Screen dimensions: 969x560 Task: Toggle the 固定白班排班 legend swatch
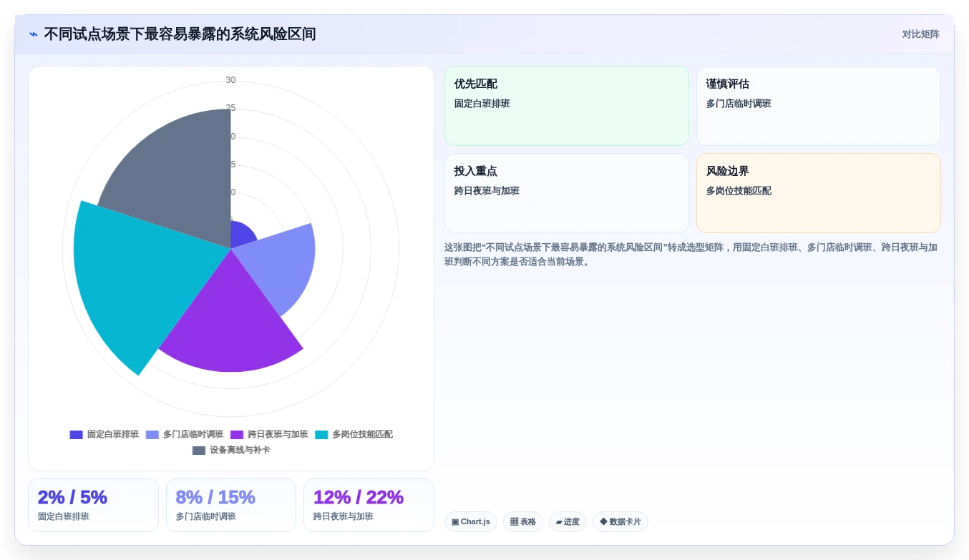click(76, 435)
